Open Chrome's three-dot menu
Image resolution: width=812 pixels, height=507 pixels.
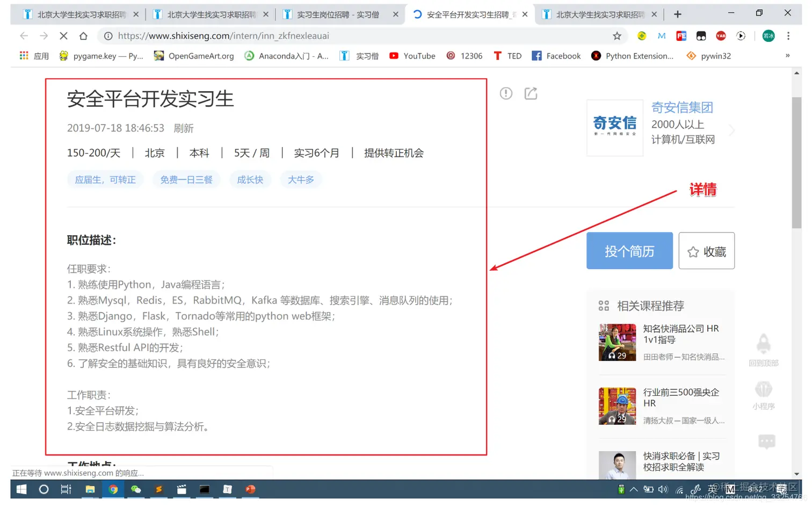(x=788, y=35)
